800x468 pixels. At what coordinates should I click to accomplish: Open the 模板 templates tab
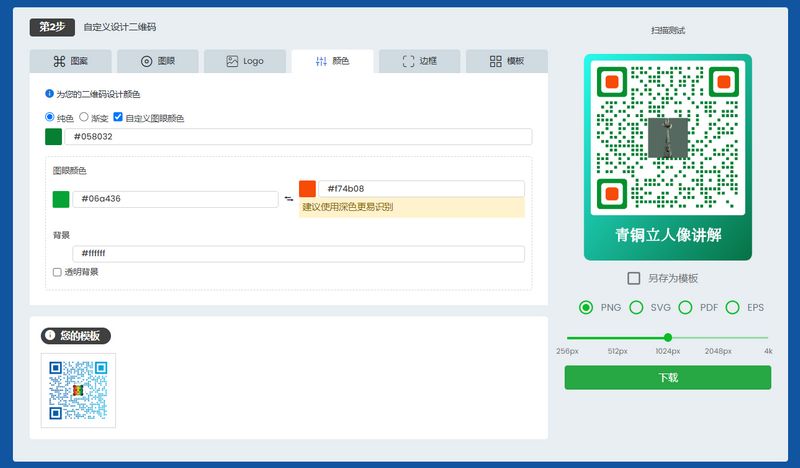[x=507, y=61]
